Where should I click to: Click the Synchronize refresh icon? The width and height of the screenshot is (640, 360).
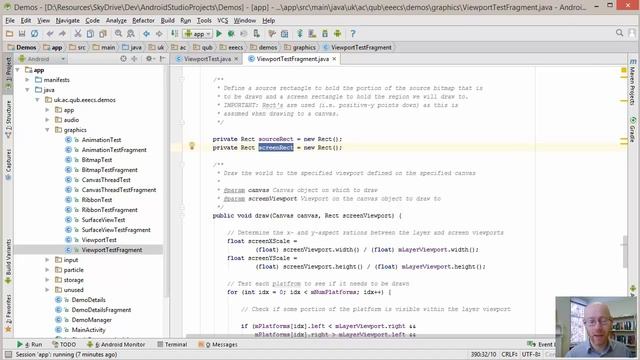[35, 34]
